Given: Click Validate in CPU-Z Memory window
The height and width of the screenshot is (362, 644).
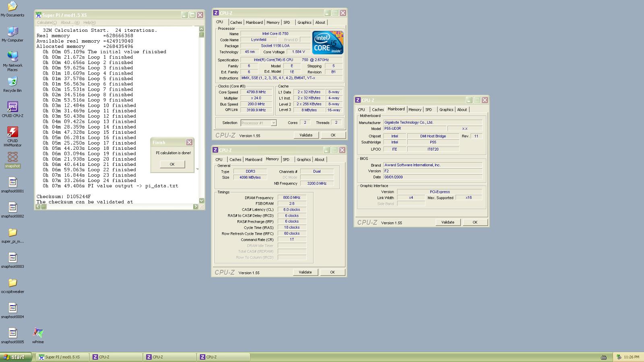Looking at the screenshot, I should click(305, 272).
